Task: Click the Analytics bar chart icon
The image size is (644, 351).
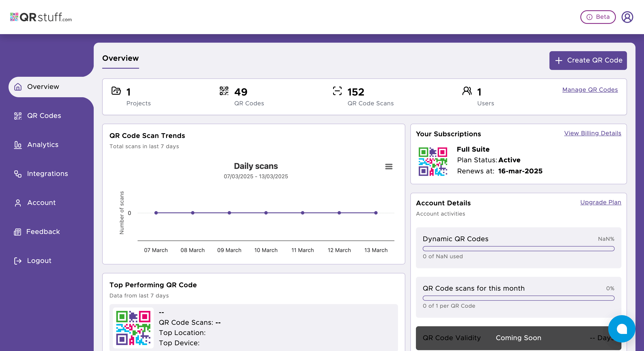Action: (18, 145)
